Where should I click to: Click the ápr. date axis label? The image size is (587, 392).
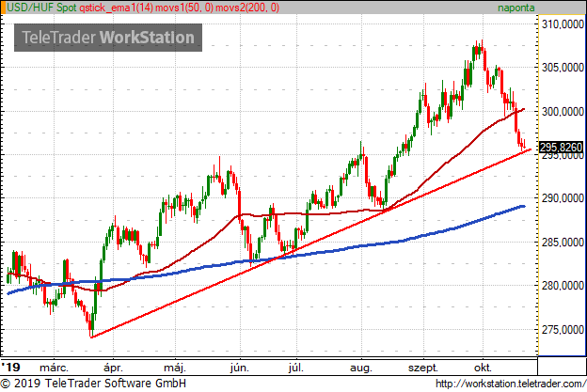click(x=113, y=368)
